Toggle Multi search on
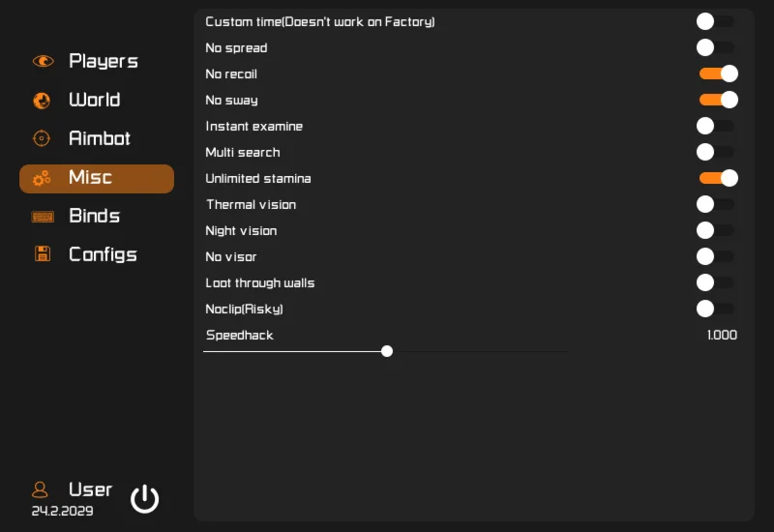Image resolution: width=774 pixels, height=532 pixels. [x=715, y=152]
